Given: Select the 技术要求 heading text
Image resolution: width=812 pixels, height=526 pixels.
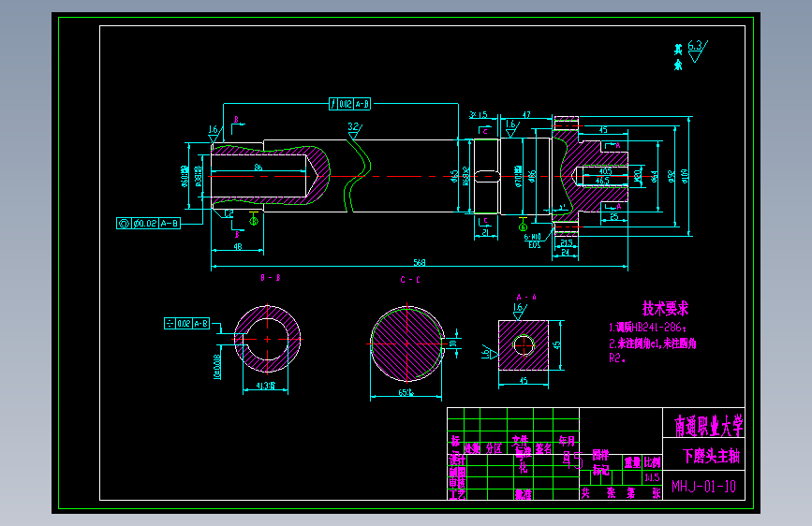Looking at the screenshot, I should click(x=666, y=309).
